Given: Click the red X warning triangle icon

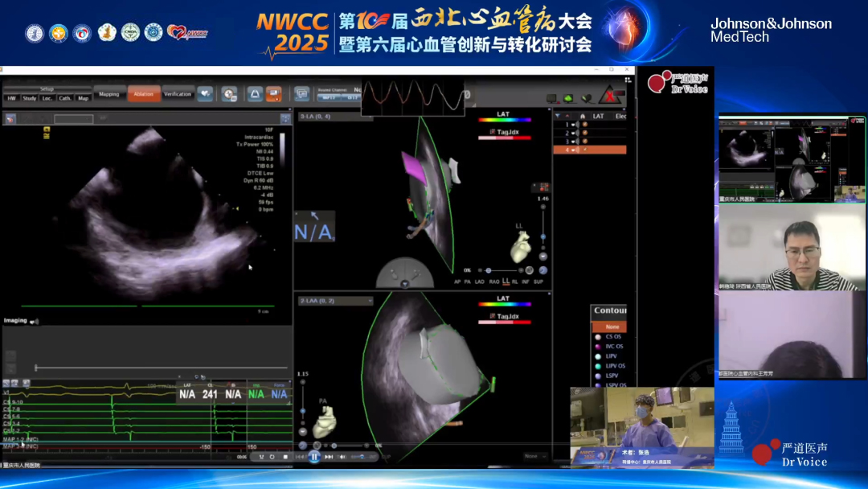Looking at the screenshot, I should tap(610, 97).
